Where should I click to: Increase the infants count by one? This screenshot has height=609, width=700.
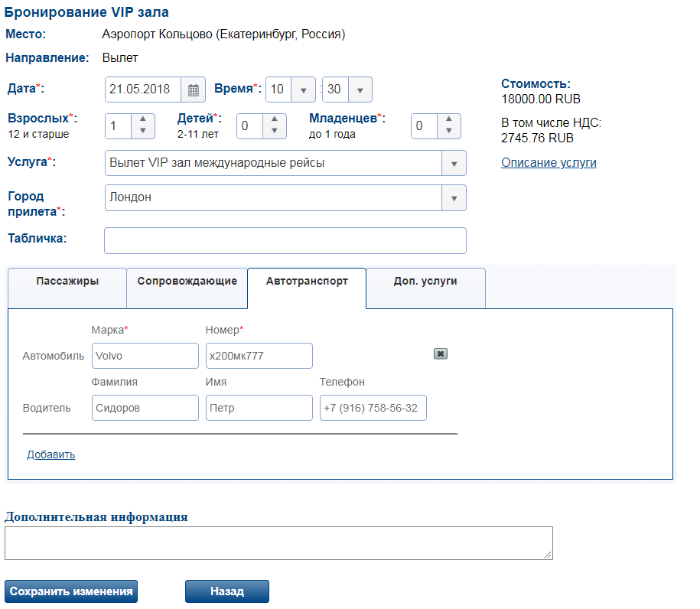point(449,120)
